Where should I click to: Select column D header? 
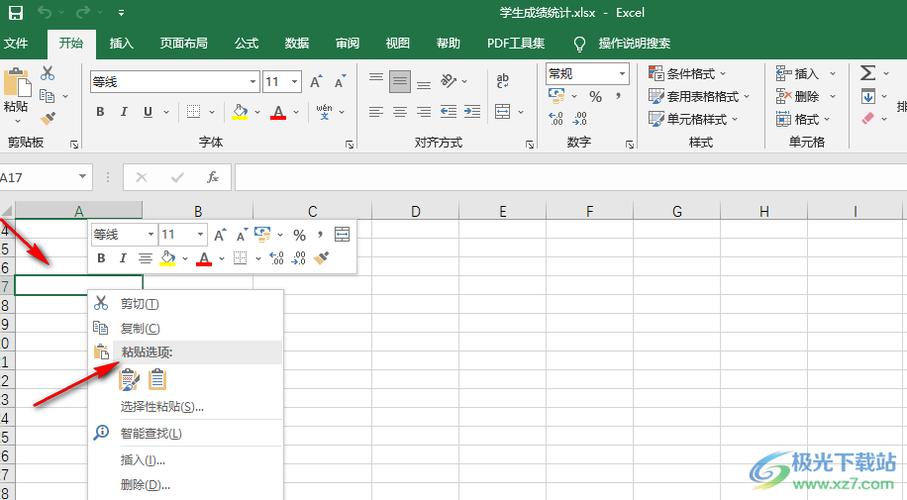point(415,211)
